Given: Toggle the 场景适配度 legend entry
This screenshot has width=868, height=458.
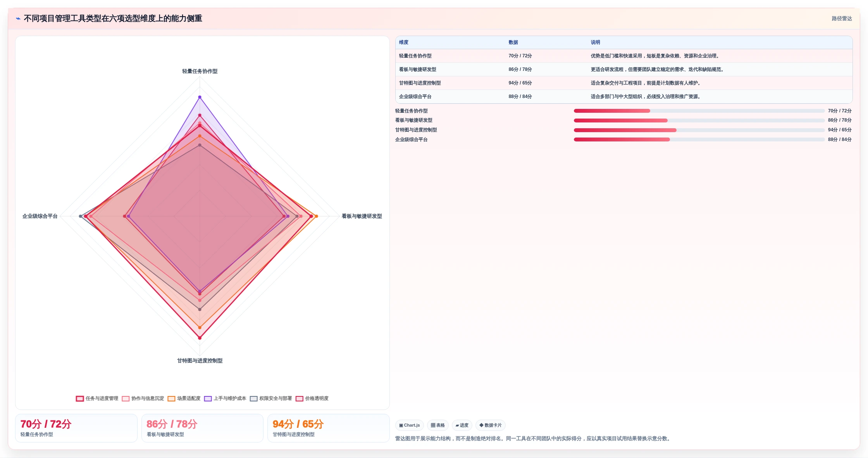Looking at the screenshot, I should coord(184,398).
